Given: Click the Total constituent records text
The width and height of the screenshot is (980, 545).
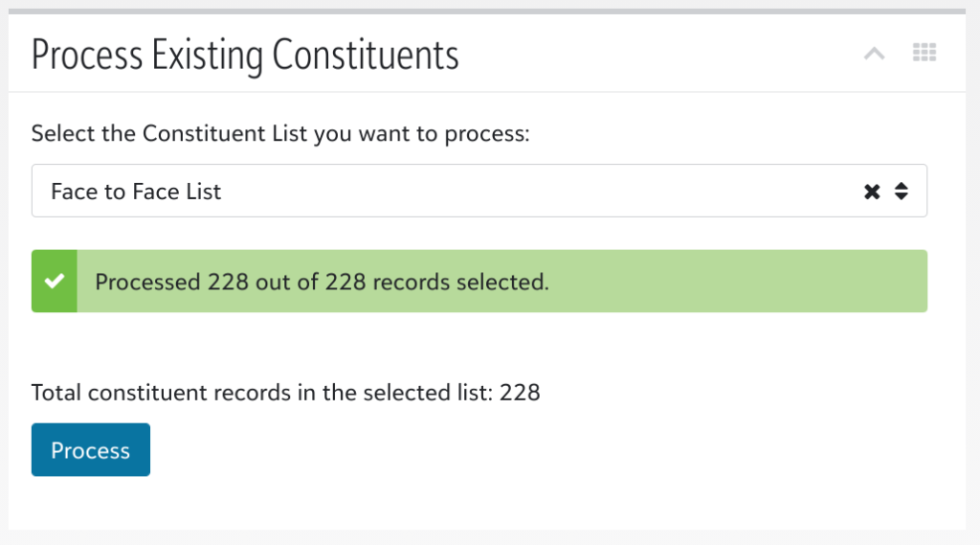Looking at the screenshot, I should [x=263, y=393].
